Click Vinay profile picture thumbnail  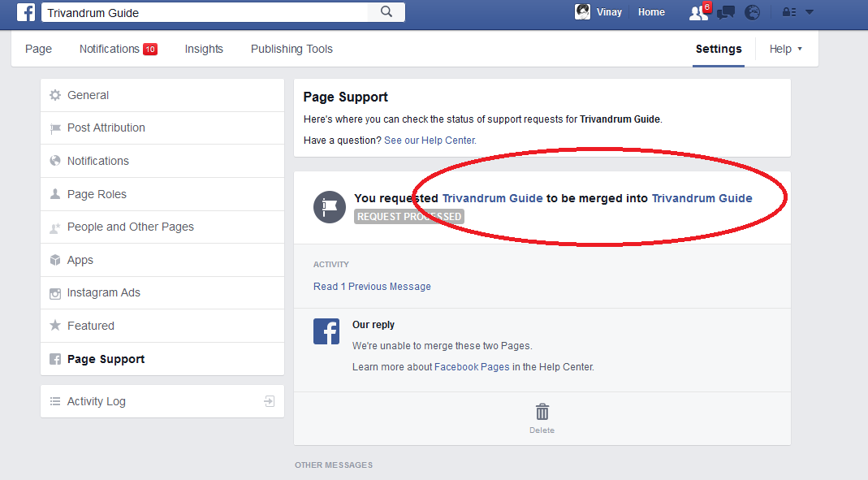click(583, 12)
